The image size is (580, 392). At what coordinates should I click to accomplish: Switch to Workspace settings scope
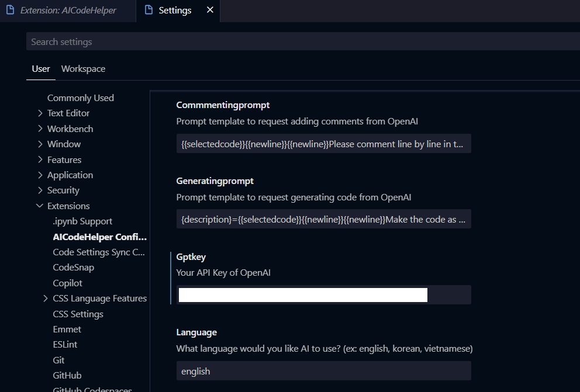pyautogui.click(x=83, y=69)
